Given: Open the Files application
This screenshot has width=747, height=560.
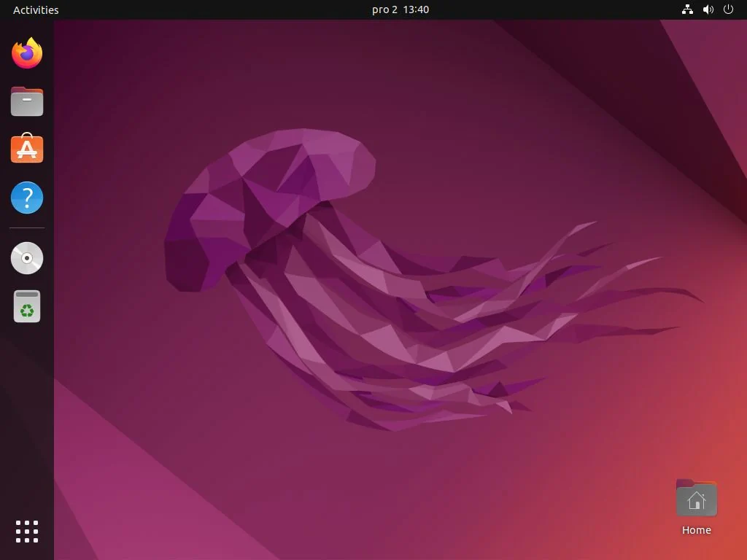Looking at the screenshot, I should pos(26,101).
